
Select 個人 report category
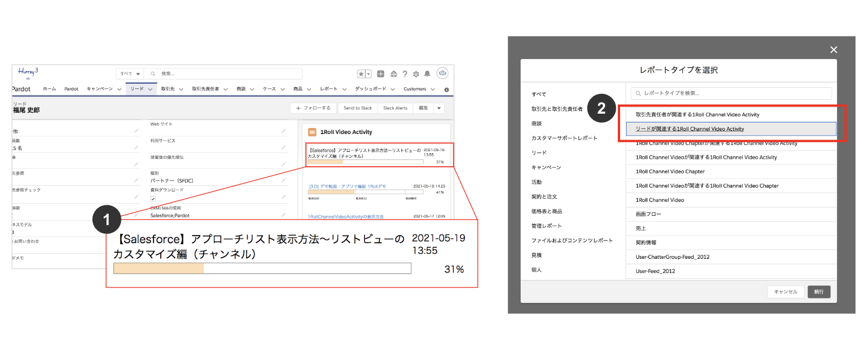tap(537, 270)
